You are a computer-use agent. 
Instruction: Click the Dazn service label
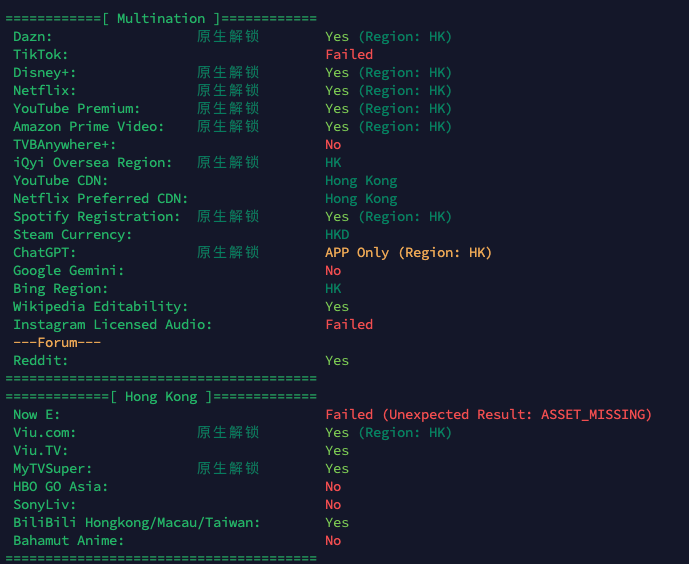[x=33, y=36]
